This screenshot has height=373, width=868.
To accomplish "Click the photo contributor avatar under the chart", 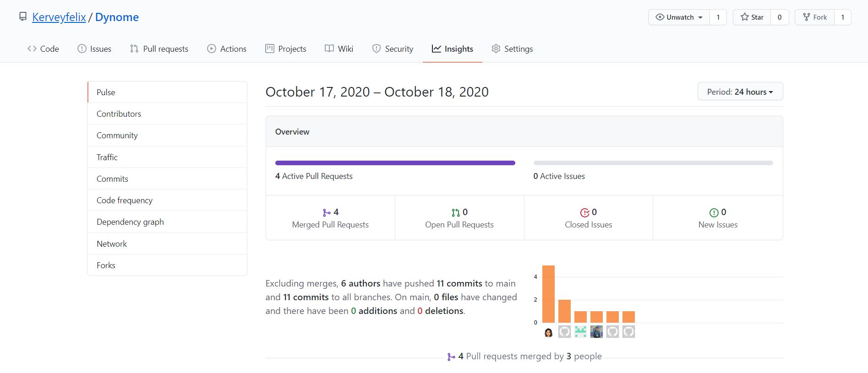I will pos(596,332).
